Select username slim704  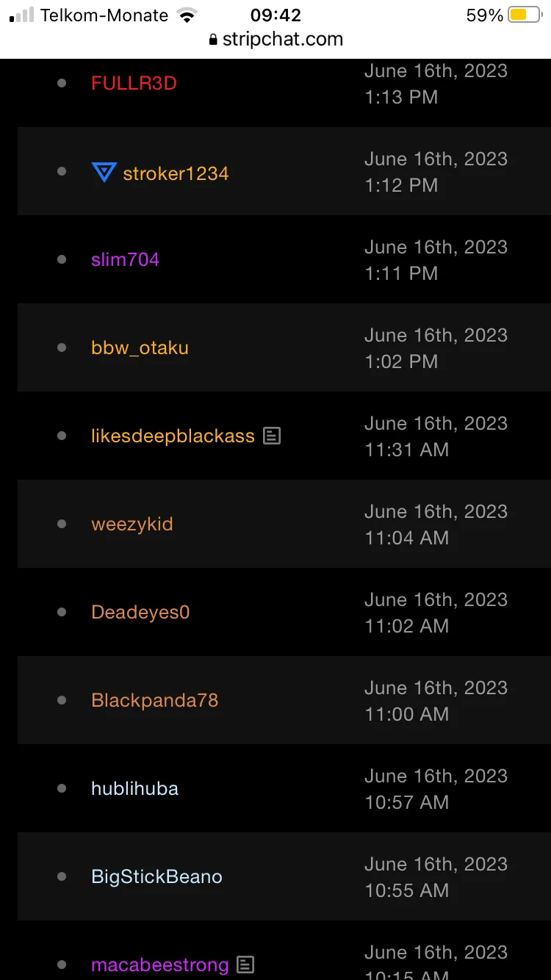[x=125, y=259]
